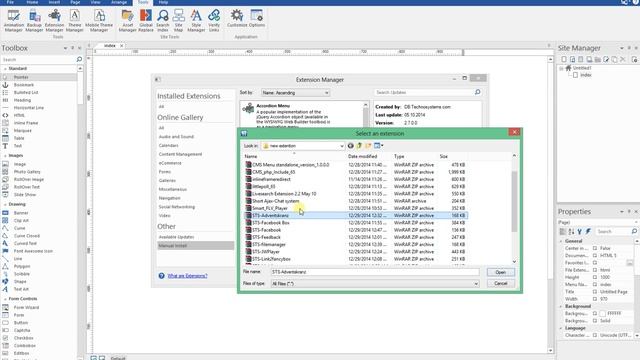The width and height of the screenshot is (640, 360).
Task: Select the Form Wizard tool
Action: (x=27, y=308)
